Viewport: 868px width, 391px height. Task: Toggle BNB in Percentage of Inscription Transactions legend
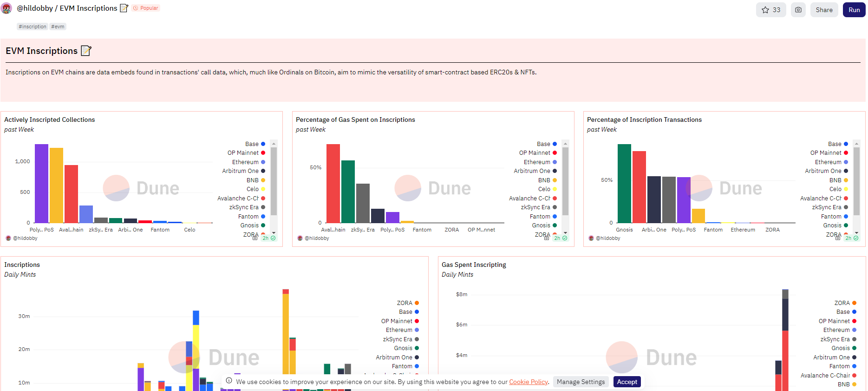[839, 180]
